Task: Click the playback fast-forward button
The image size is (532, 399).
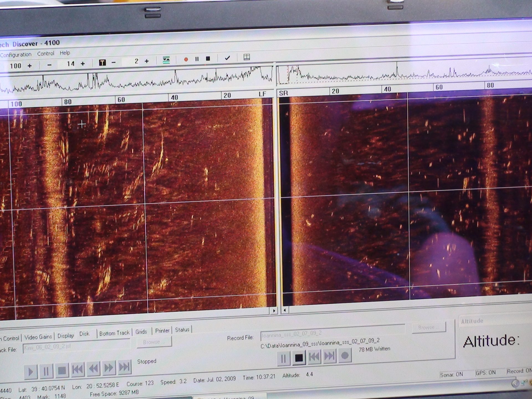Action: click(109, 368)
